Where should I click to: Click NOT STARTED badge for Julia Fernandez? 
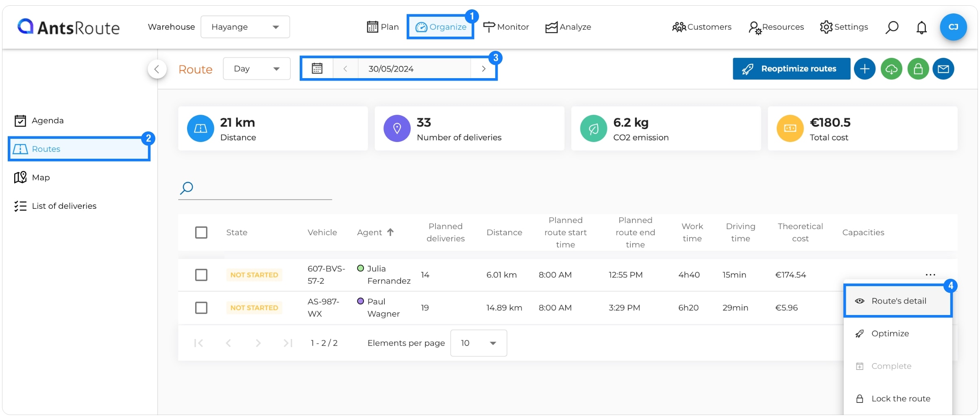point(254,275)
